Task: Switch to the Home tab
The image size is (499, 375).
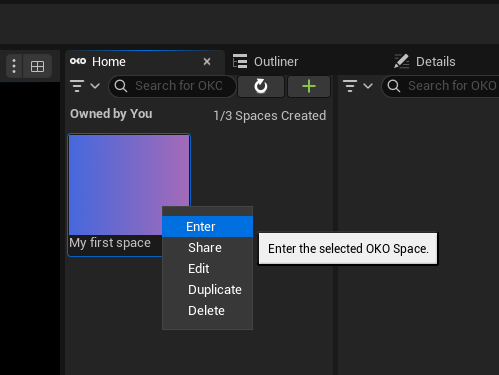Action: [145, 62]
